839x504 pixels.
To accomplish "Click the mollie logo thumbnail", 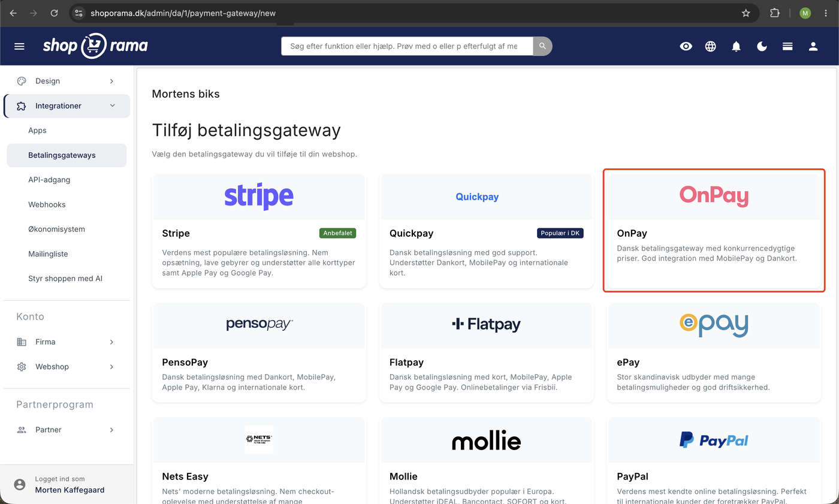I will pos(486,440).
